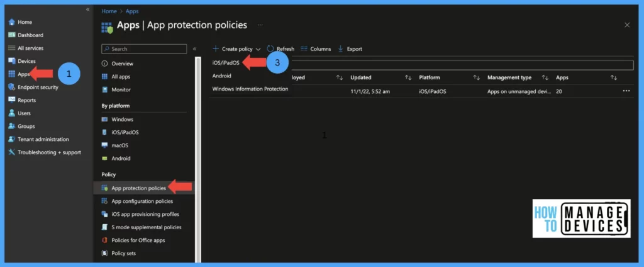Click the Overview info icon

[x=104, y=64]
